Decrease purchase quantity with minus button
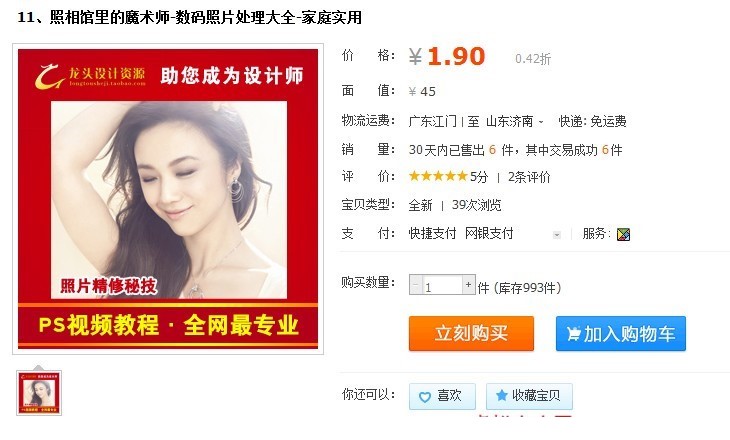This screenshot has height=440, width=730. [x=416, y=284]
